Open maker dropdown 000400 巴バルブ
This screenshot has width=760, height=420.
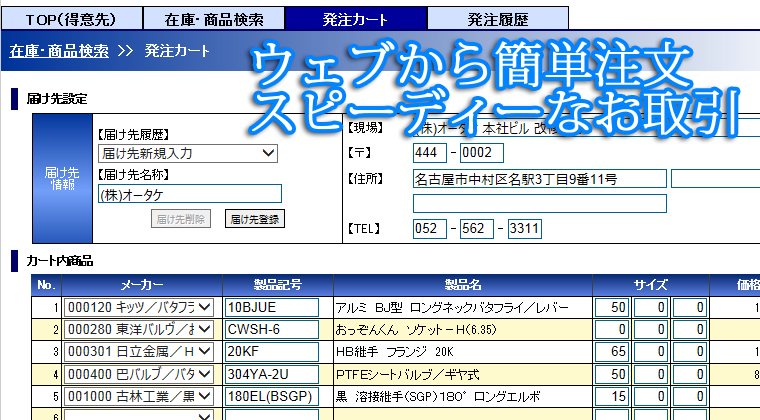click(139, 373)
